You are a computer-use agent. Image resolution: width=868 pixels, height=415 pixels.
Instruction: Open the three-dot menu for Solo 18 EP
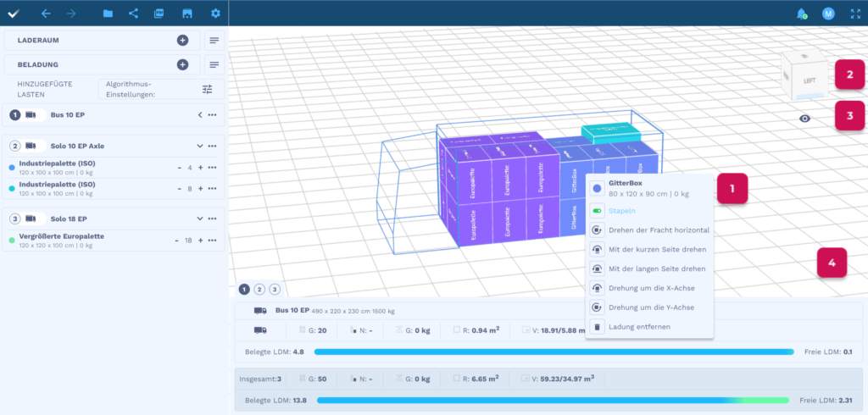click(x=212, y=219)
